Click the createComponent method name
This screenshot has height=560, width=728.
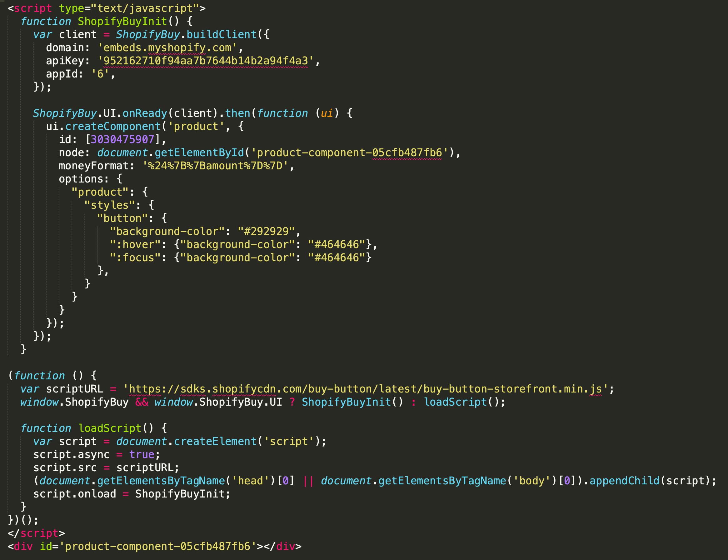(113, 126)
